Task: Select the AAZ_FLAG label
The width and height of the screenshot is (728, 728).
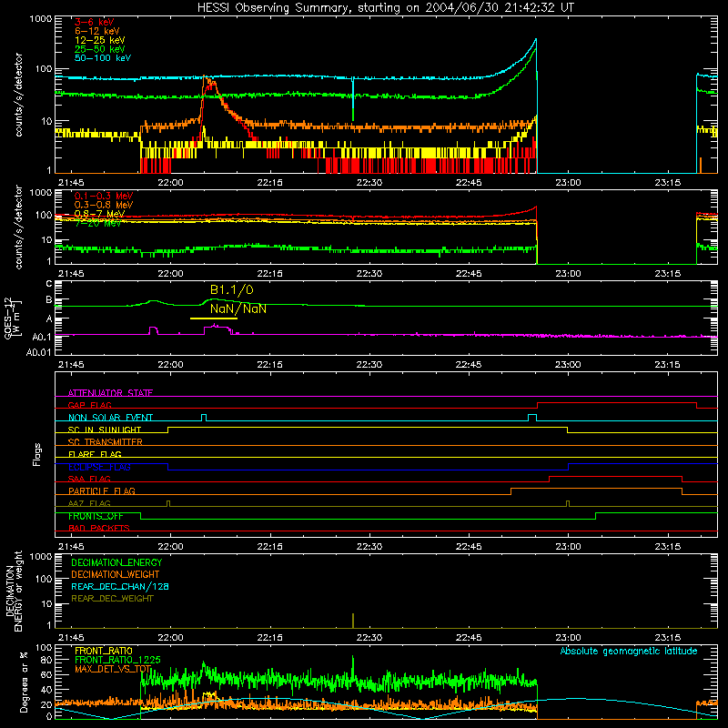Action: point(89,503)
